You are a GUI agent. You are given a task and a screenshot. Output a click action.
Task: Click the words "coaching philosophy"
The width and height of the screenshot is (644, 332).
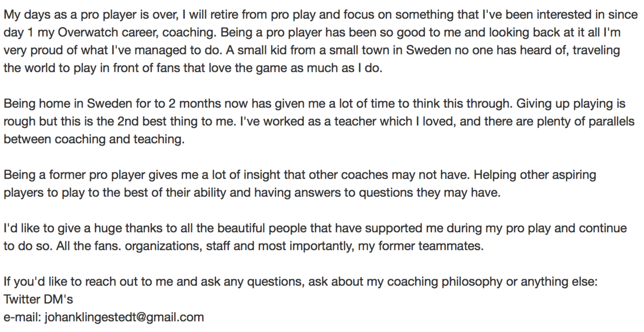click(x=448, y=282)
